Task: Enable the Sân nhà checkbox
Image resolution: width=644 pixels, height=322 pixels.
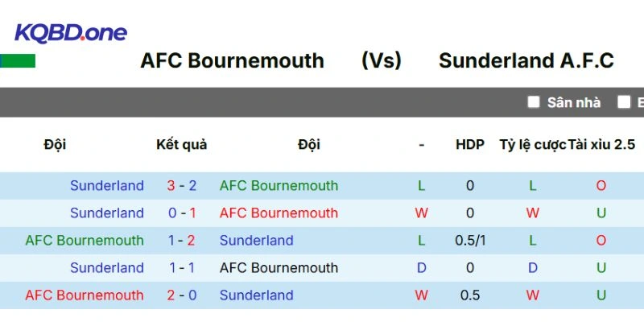Action: tap(534, 102)
